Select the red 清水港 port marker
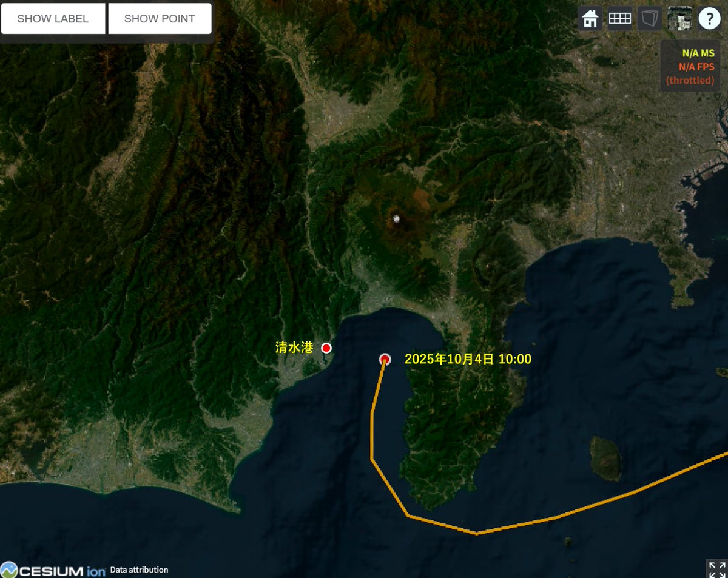This screenshot has width=728, height=578. (x=326, y=348)
